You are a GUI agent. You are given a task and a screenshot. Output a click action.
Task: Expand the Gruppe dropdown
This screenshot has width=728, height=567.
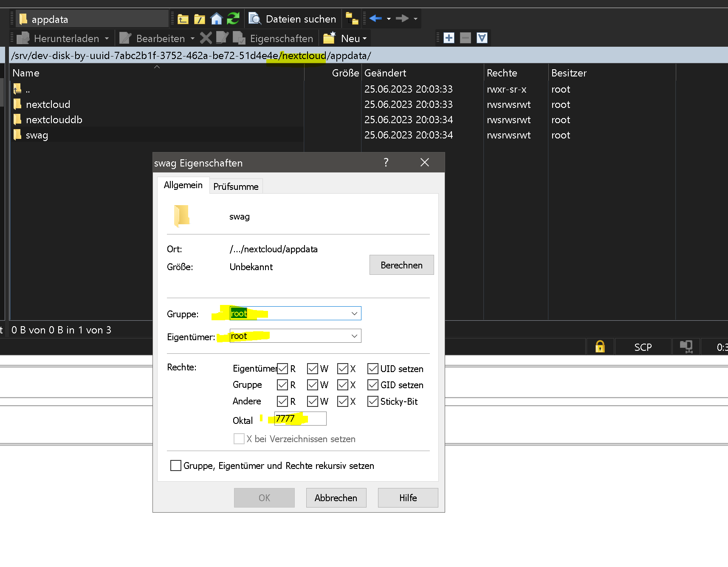pyautogui.click(x=354, y=313)
